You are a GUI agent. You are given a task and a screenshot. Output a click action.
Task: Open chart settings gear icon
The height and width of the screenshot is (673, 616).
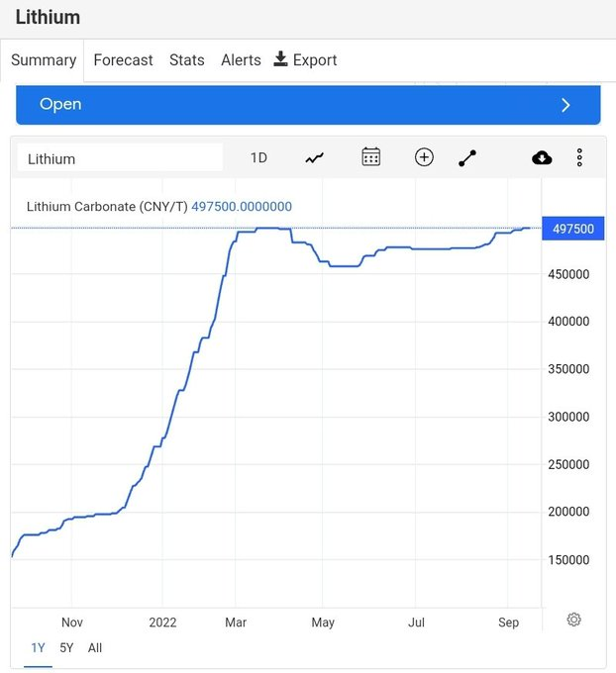pos(573,620)
